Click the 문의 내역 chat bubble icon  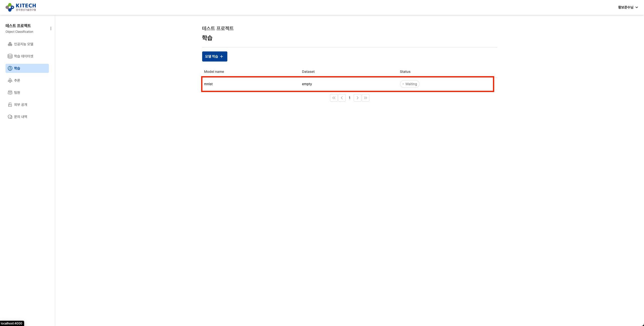click(x=10, y=117)
